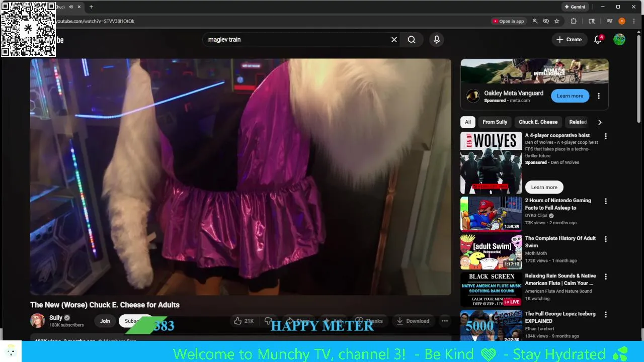Screen dimensions: 644x362
Task: Click the video player to pause
Action: coord(240,177)
